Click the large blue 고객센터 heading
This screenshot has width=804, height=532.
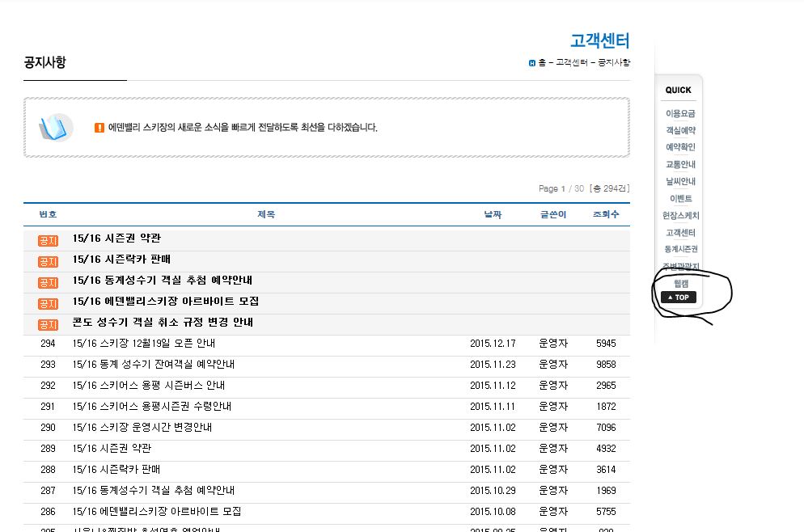point(599,40)
